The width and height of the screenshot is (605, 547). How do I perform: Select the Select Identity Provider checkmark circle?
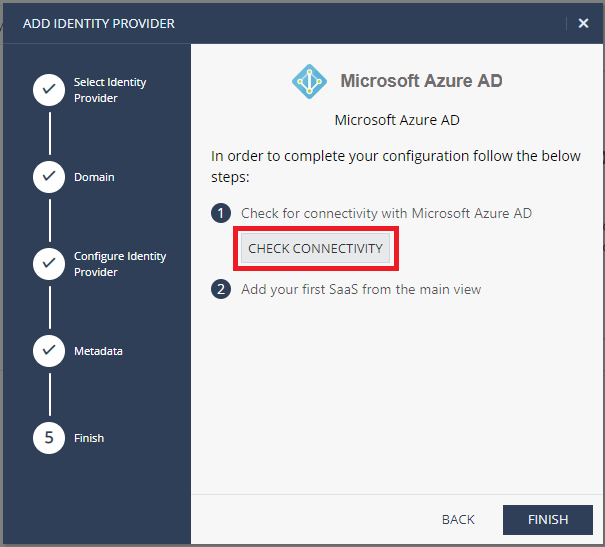pos(49,90)
